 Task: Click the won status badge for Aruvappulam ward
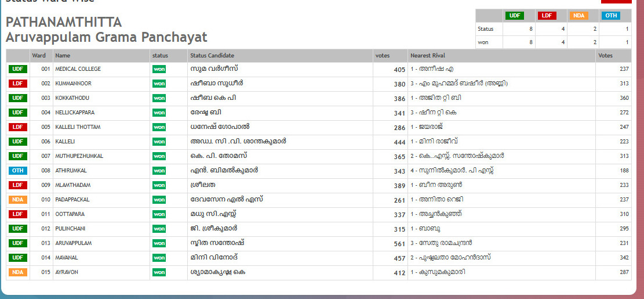click(159, 243)
